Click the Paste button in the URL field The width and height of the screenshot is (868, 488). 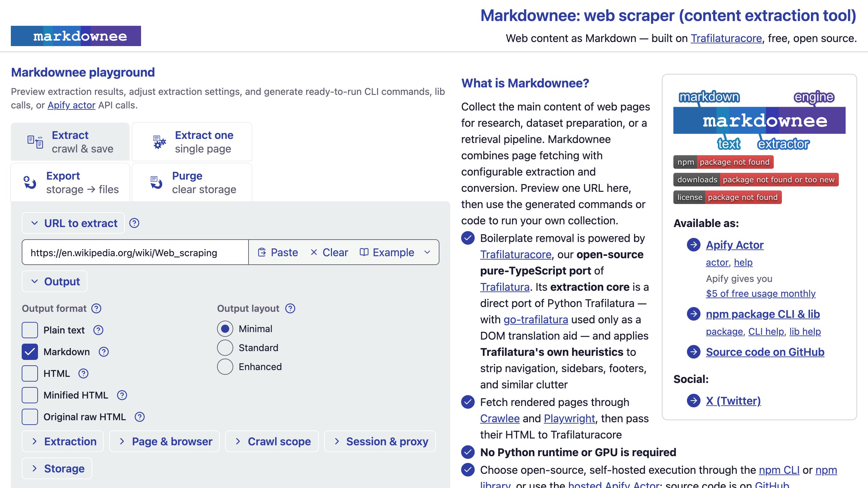278,252
